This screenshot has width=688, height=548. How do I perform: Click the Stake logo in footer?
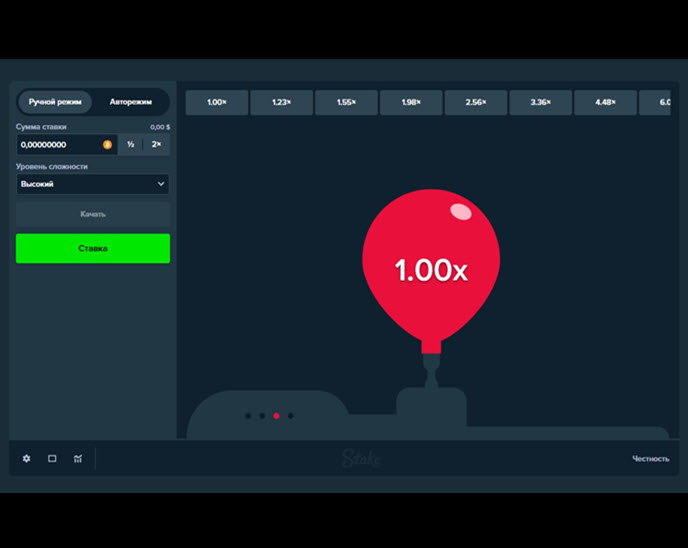pyautogui.click(x=361, y=459)
